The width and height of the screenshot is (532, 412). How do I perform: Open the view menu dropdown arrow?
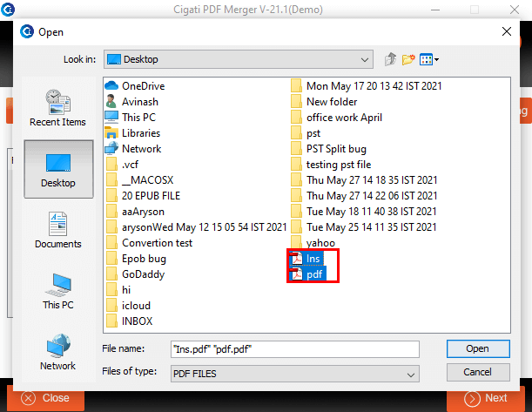click(x=437, y=60)
